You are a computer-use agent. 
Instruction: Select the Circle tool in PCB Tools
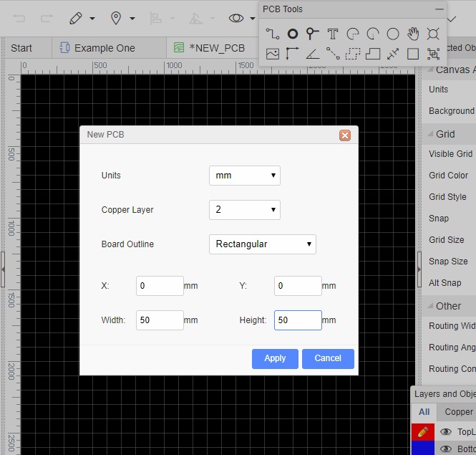tap(392, 34)
